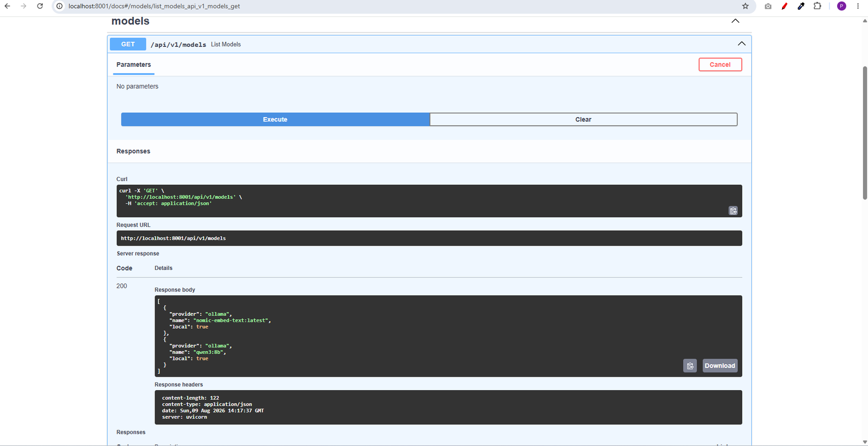Screen dimensions: 868x446
Task: Click the Request URL value box
Action: 429,238
